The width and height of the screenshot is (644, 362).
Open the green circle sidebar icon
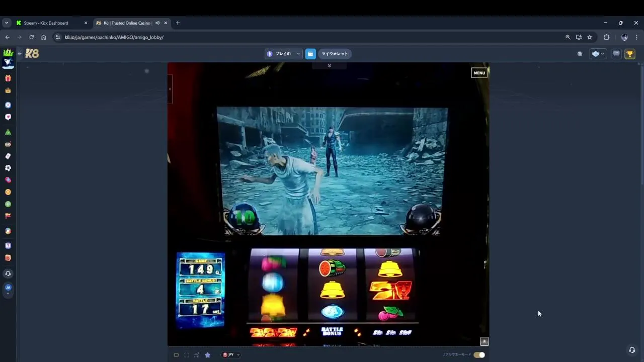pos(8,204)
